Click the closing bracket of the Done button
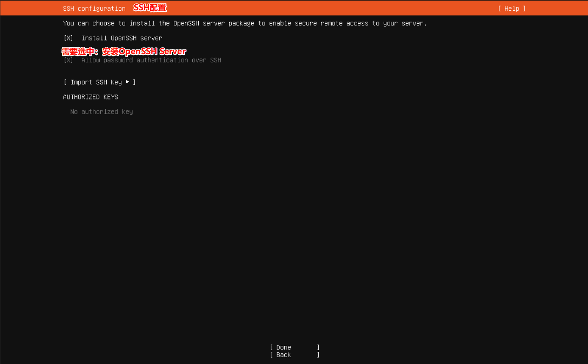588x364 pixels. pyautogui.click(x=318, y=347)
